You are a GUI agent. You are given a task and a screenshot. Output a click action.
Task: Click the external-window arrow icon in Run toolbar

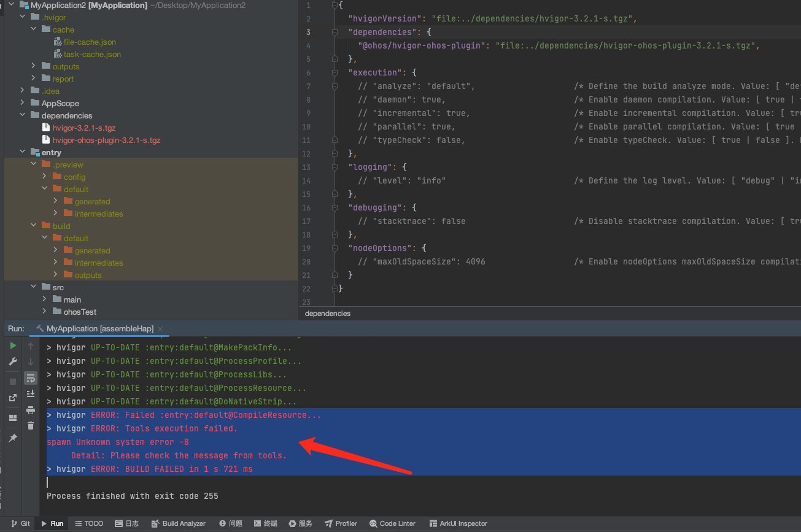point(13,398)
